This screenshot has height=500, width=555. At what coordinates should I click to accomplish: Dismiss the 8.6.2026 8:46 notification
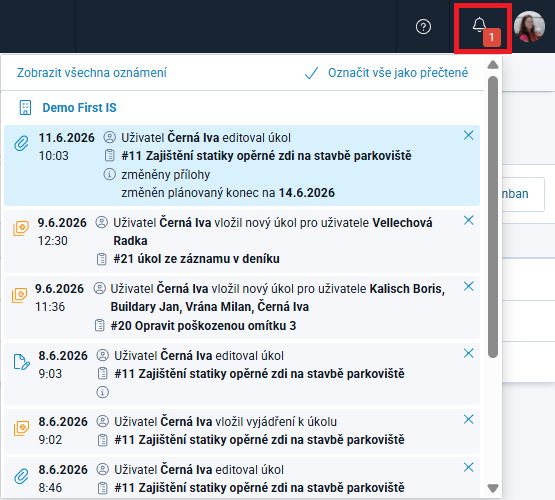click(x=469, y=467)
